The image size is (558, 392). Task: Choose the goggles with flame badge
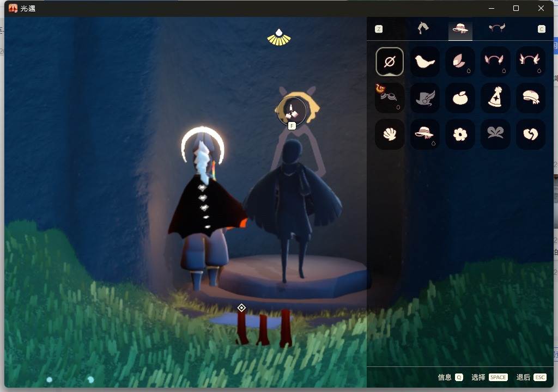coord(389,98)
